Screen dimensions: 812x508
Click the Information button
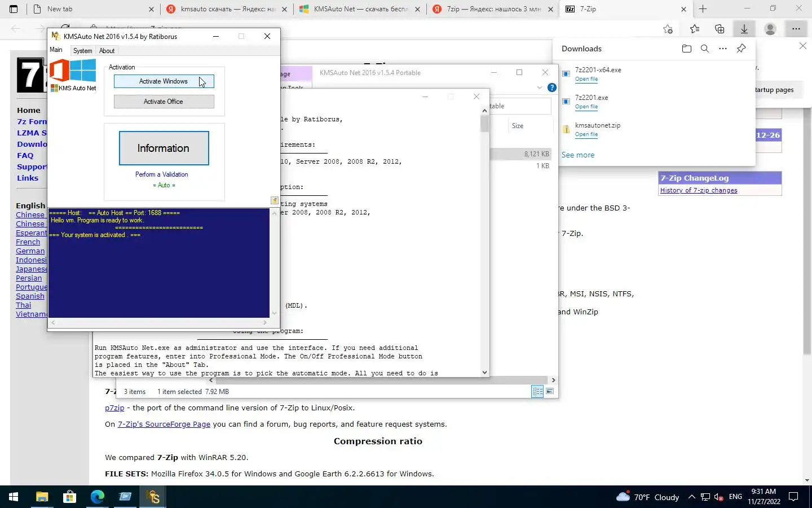pos(164,148)
